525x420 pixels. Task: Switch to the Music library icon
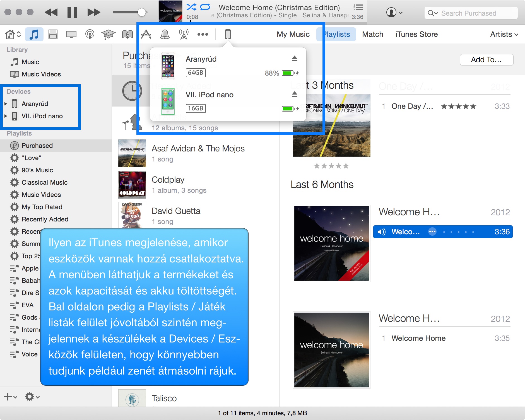(34, 34)
